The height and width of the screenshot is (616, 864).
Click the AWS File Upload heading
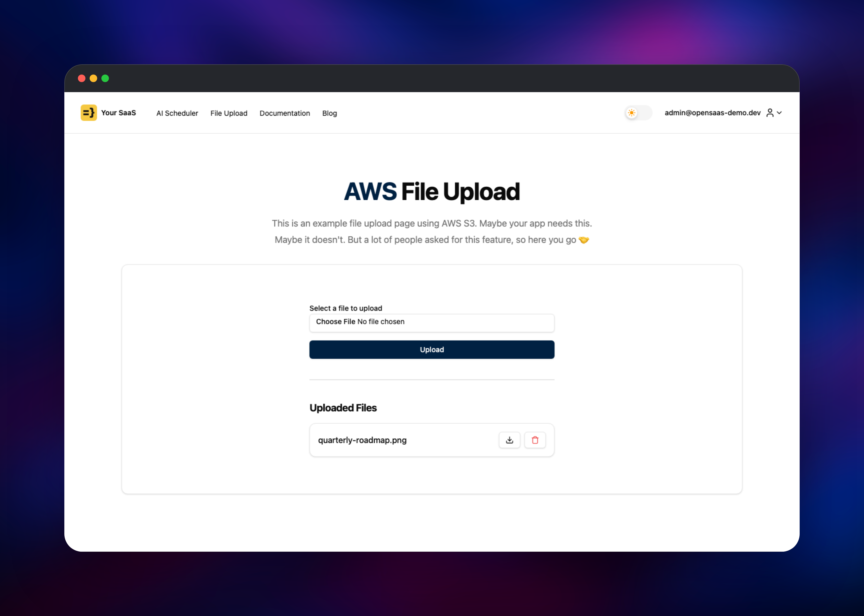point(432,191)
